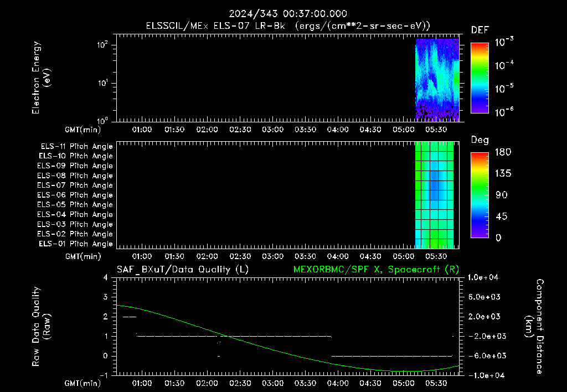Click the ELS-10 Pitch Angle row label

76,156
